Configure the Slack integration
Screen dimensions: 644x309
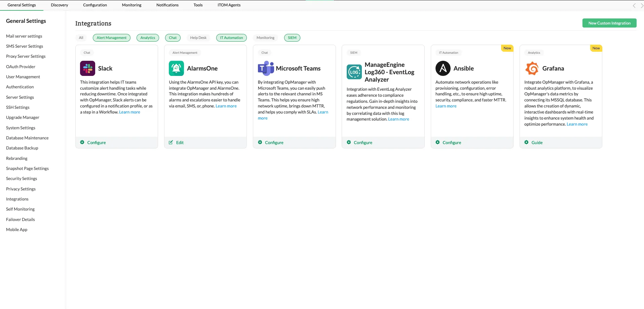pos(97,142)
